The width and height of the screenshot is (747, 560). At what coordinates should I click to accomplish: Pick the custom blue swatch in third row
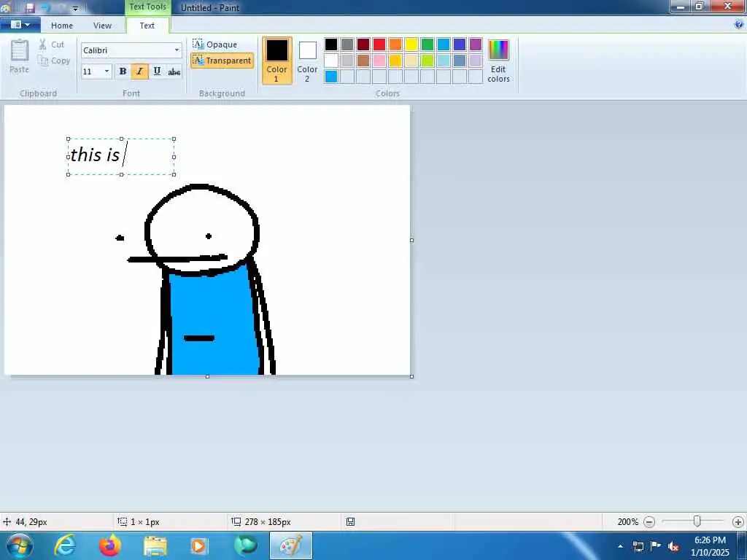tap(331, 76)
